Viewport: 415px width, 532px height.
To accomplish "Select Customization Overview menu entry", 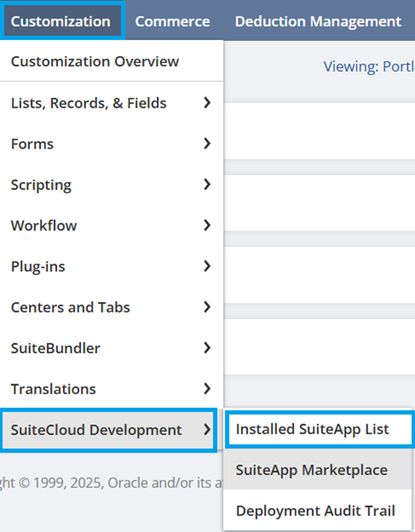I will [111, 61].
